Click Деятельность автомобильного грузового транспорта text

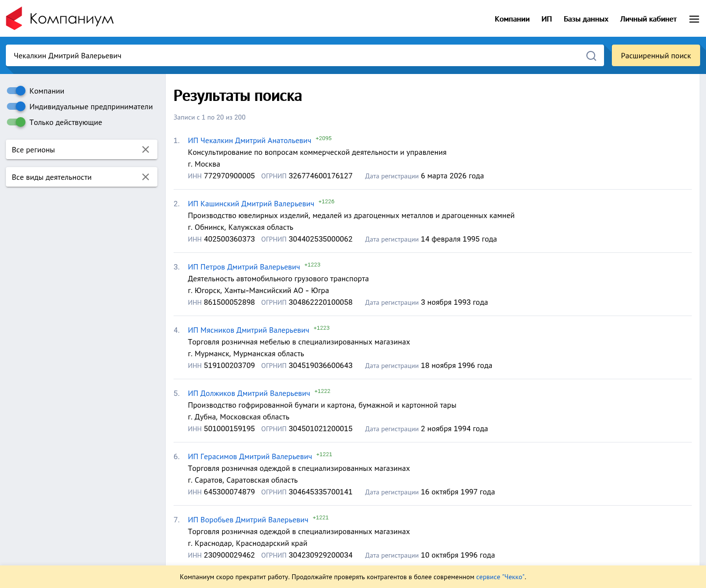[x=278, y=279]
